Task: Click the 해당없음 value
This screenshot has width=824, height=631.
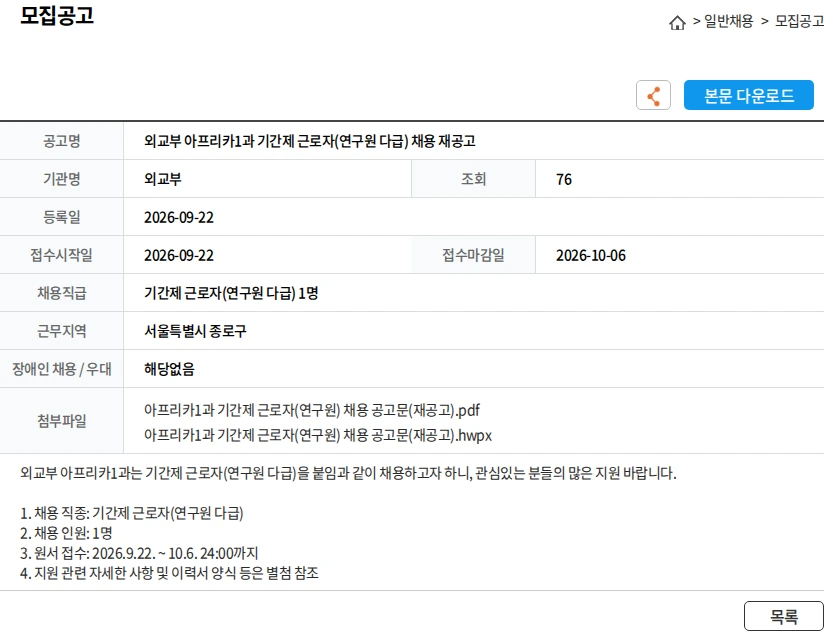Action: 169,369
